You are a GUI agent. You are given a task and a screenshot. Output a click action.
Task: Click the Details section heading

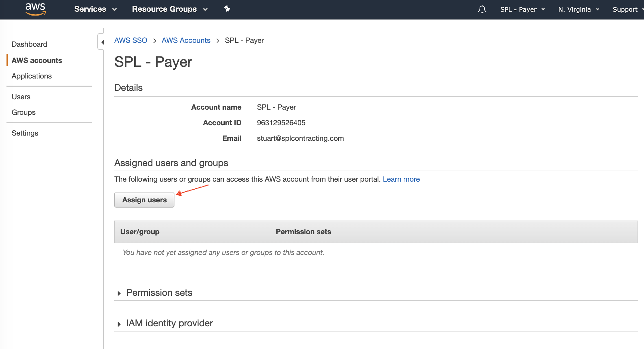(128, 88)
